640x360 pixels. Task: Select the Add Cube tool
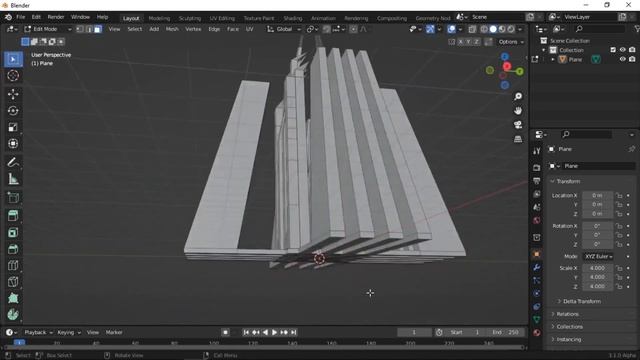(x=13, y=198)
